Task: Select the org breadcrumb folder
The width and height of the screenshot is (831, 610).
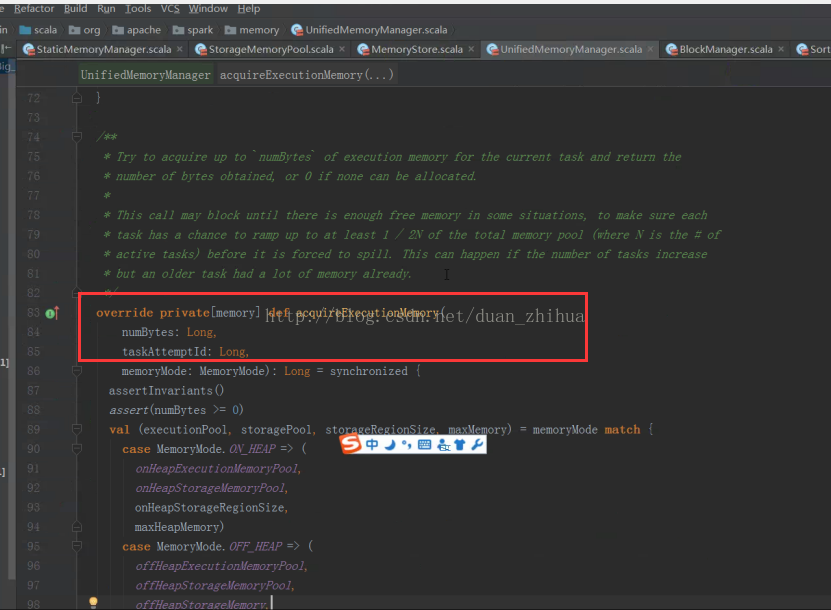Action: point(85,30)
